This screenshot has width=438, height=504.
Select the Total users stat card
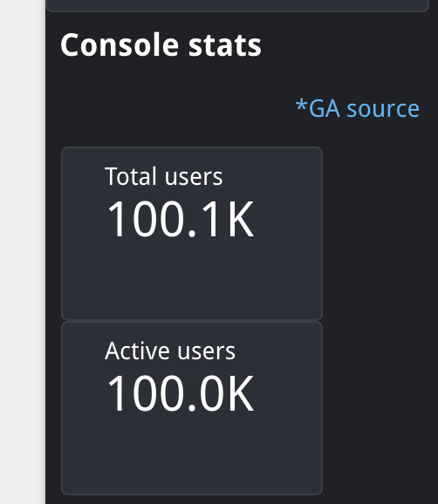(x=192, y=234)
